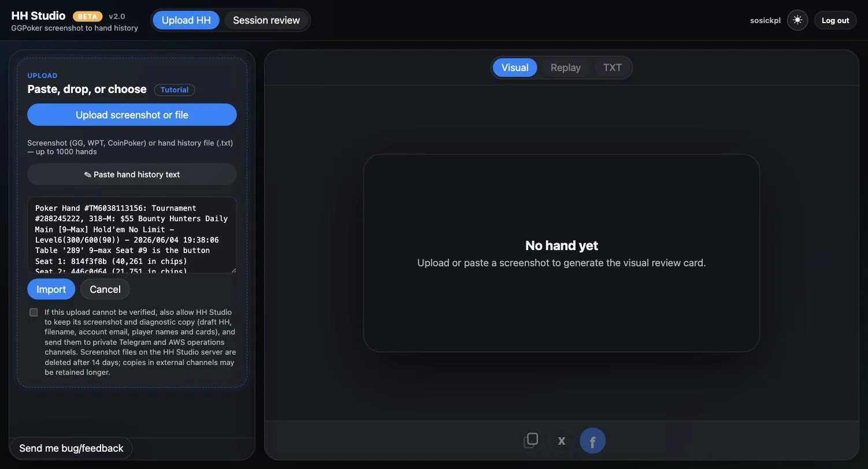Log out of the account
This screenshot has height=469, width=868.
835,20
